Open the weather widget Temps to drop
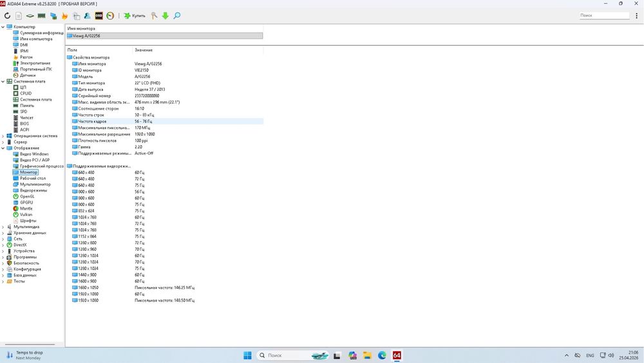 (24, 355)
